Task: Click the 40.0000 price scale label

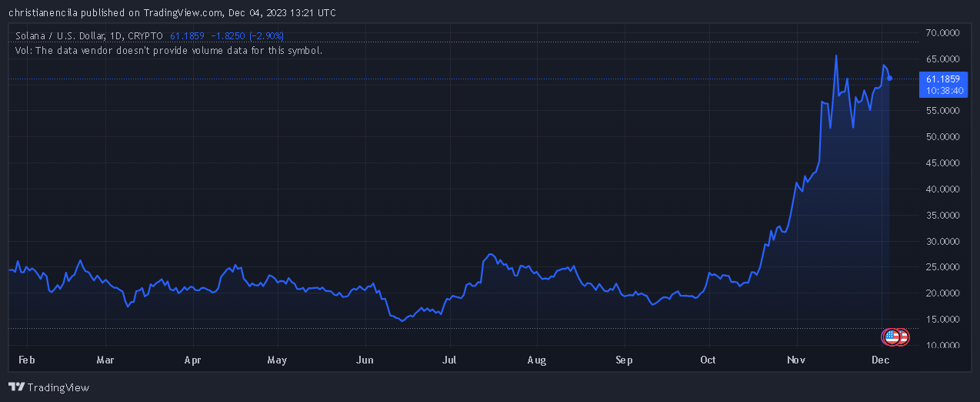Action: pos(942,189)
